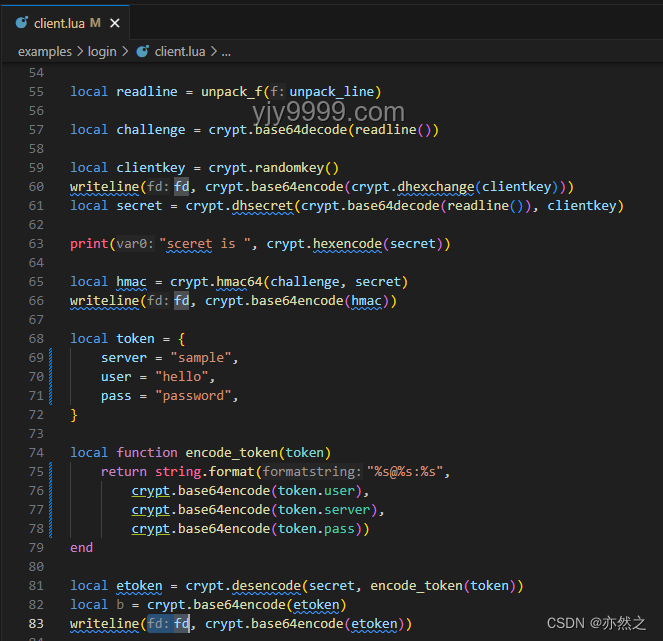
Task: Click line number 68 in gutter
Action: pyautogui.click(x=36, y=339)
